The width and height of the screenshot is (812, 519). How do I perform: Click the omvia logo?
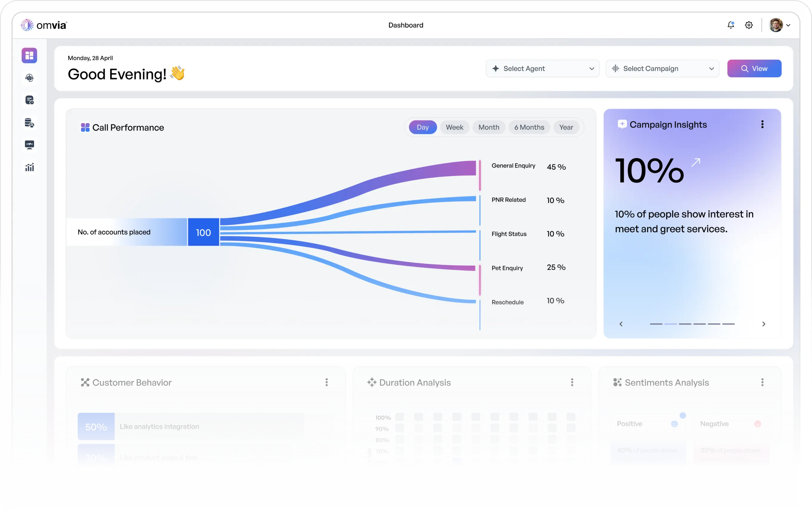point(44,25)
